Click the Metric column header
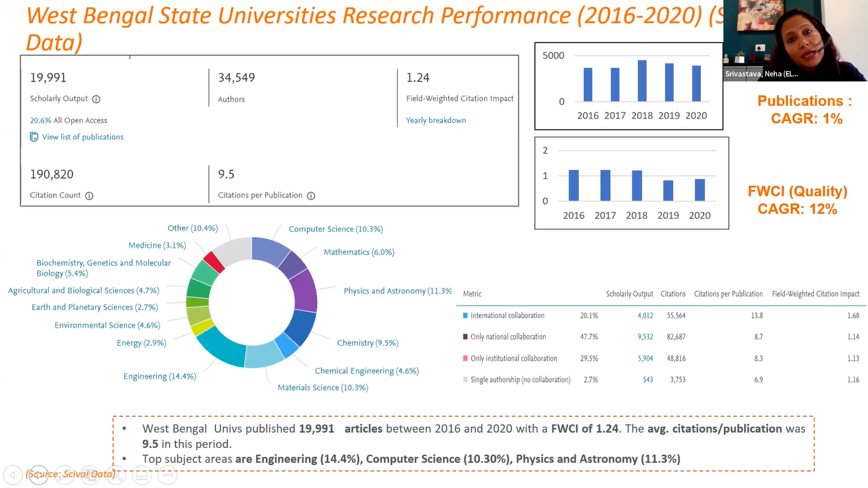 coord(472,294)
